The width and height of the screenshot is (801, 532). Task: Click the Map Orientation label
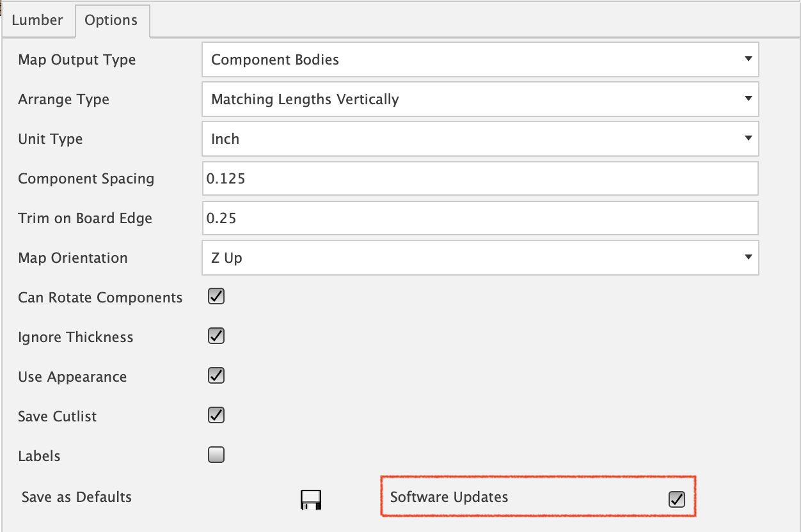click(x=72, y=258)
